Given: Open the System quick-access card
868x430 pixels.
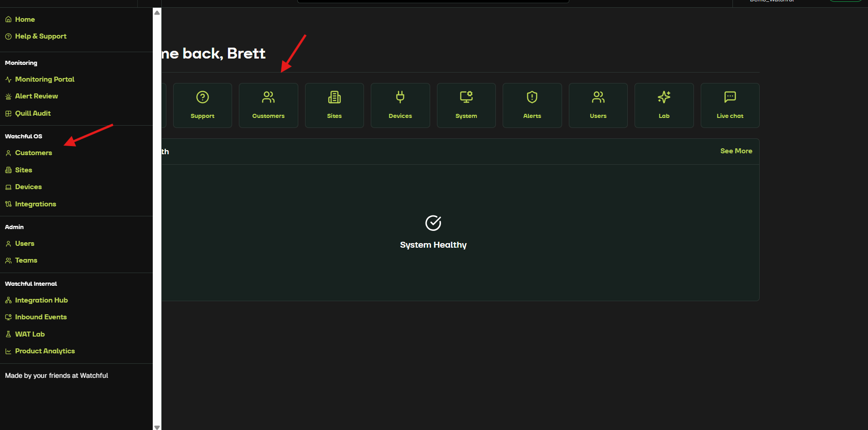Looking at the screenshot, I should (x=466, y=105).
